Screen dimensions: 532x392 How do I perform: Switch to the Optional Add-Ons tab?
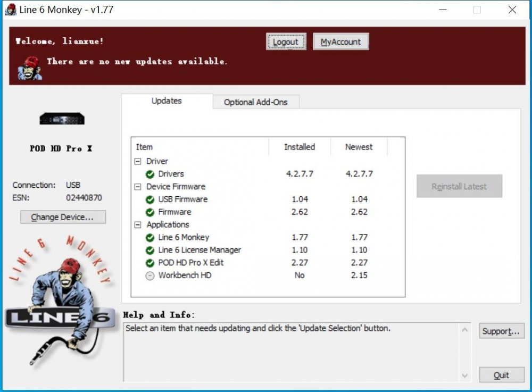coord(255,102)
